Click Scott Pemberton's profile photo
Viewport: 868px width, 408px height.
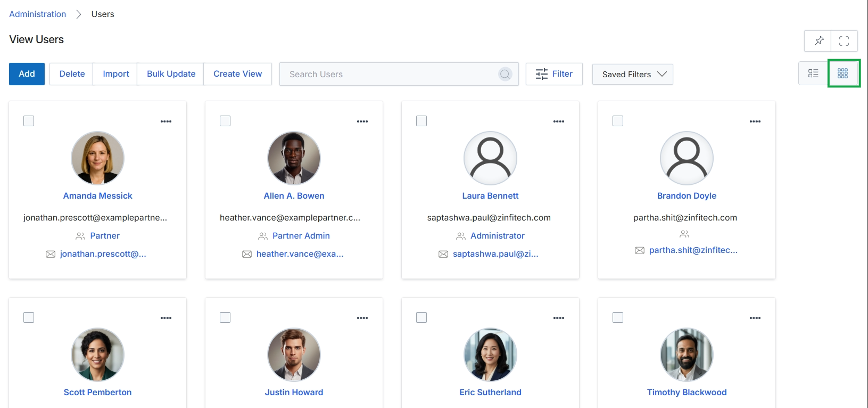pos(97,355)
